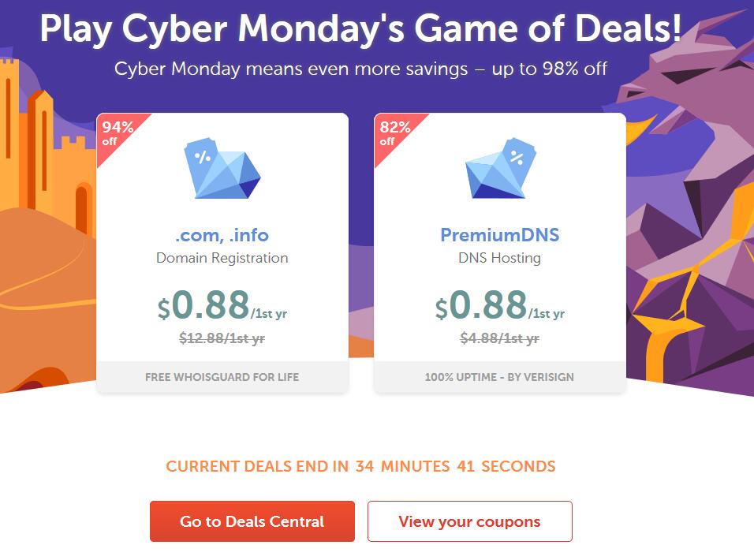
Task: Click the diamond icon on the domain deal card
Action: click(x=222, y=168)
